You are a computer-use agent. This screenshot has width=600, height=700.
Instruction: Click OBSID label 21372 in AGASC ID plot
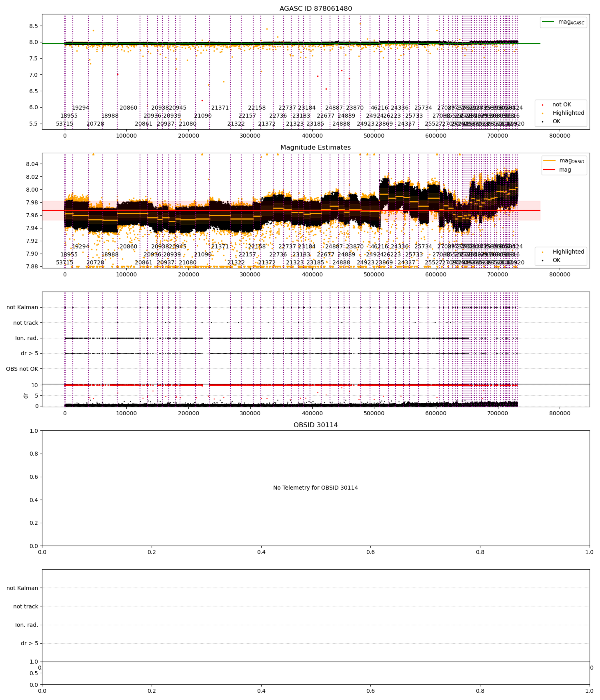pos(267,124)
